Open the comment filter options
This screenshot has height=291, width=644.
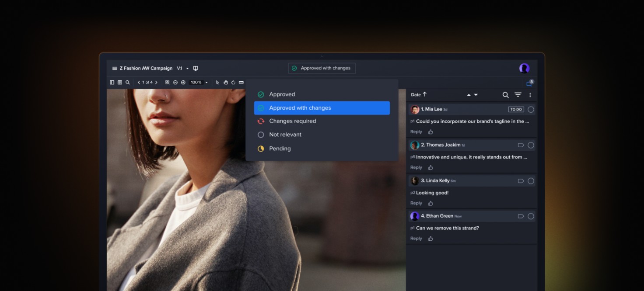pos(518,95)
